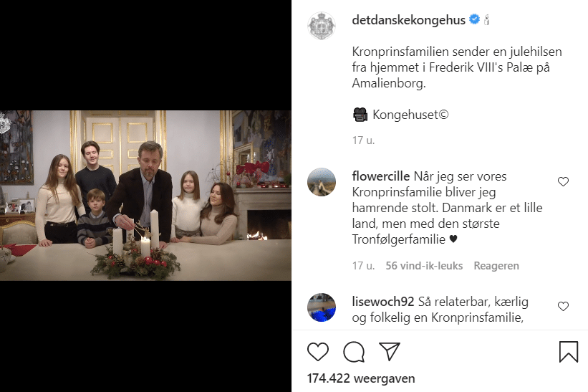The image size is (588, 392).
Task: Save the post with the bookmark icon
Action: point(568,352)
